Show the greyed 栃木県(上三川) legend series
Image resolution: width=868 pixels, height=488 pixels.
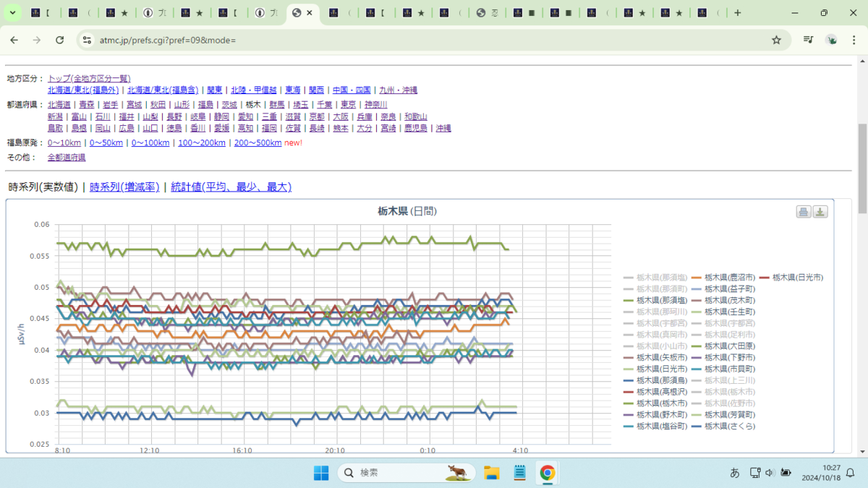(x=724, y=380)
